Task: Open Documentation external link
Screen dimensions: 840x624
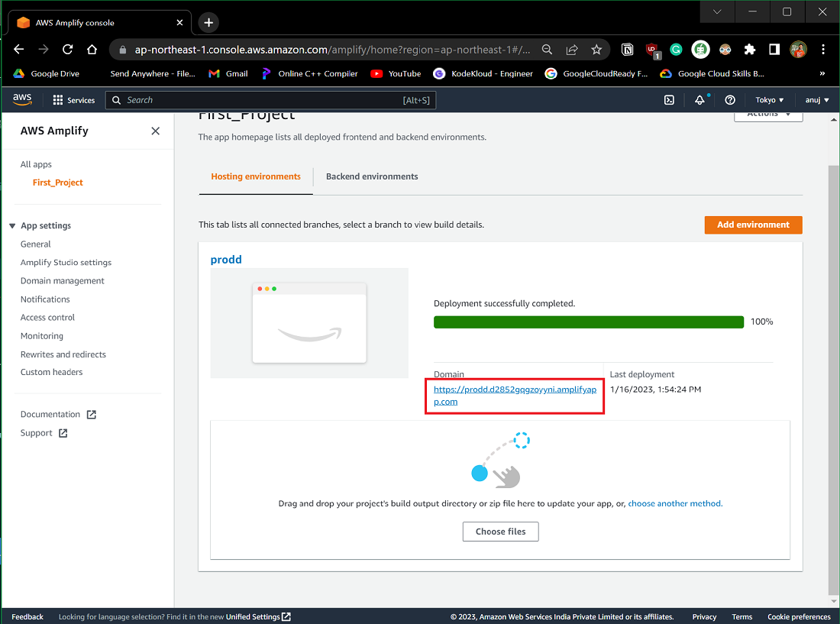Action: (x=58, y=415)
